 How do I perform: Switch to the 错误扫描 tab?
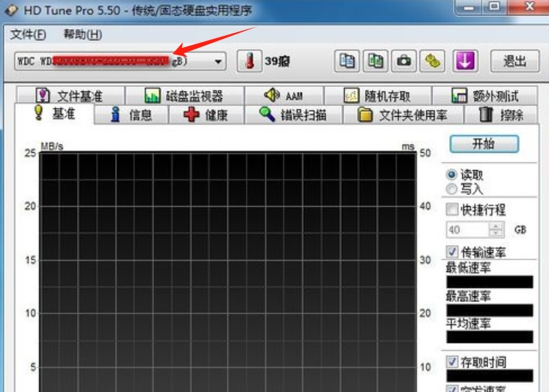[293, 115]
